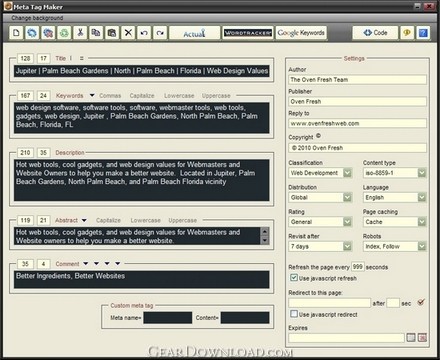Click the green recycle toolbar icon
This screenshot has width=440, height=360.
64,33
